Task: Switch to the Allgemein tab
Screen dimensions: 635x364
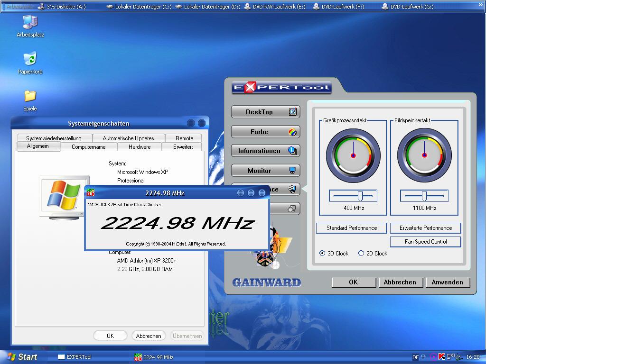Action: [38, 146]
